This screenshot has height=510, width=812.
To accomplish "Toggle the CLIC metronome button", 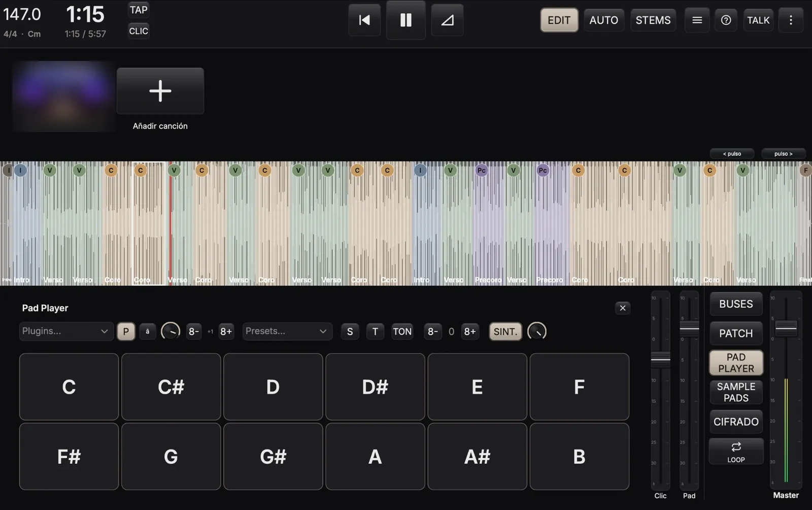I will [139, 31].
